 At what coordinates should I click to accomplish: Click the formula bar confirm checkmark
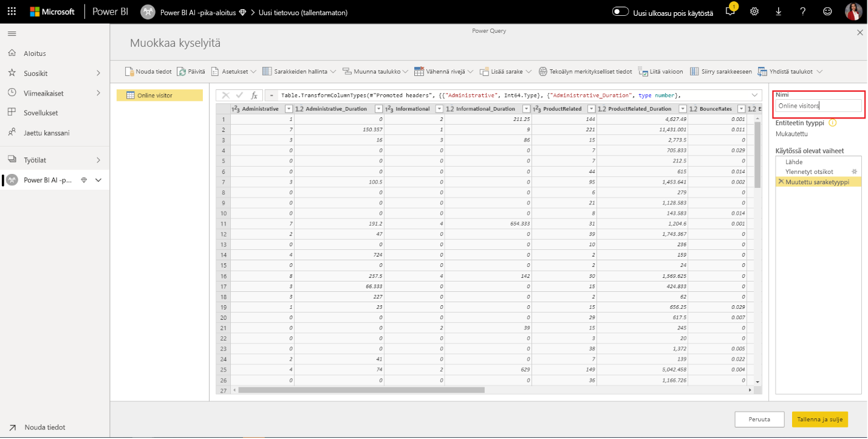pyautogui.click(x=239, y=95)
